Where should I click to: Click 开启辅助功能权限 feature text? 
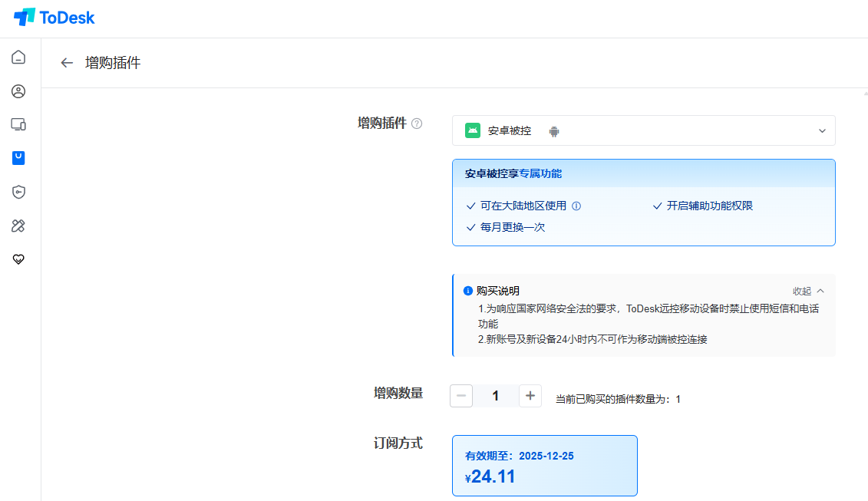coord(710,206)
